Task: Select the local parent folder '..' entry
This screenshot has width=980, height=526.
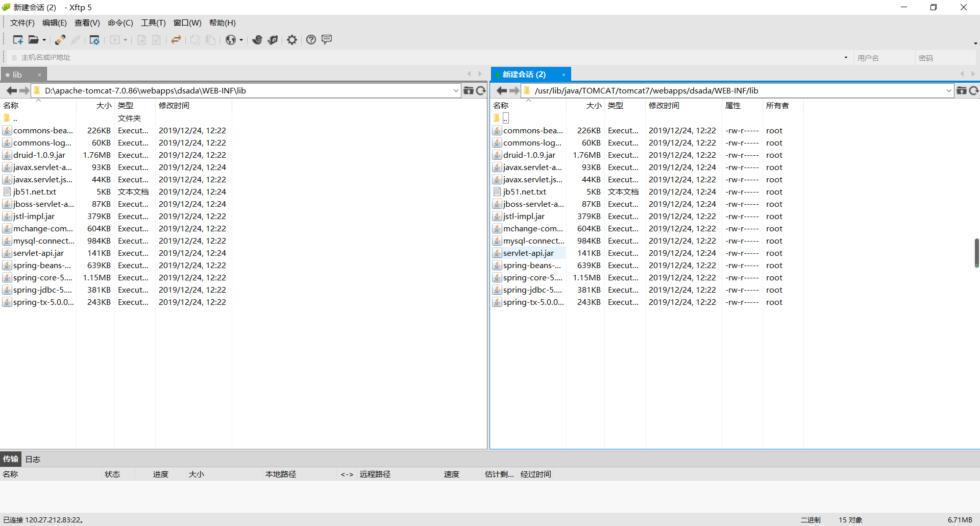Action: tap(10, 118)
